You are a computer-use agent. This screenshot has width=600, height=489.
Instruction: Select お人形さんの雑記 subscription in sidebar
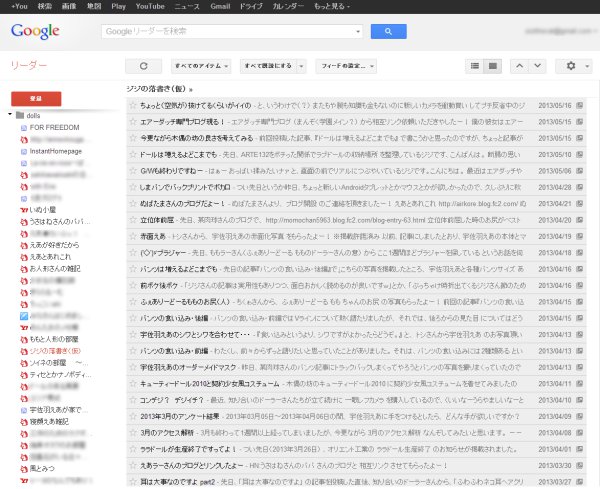click(x=55, y=269)
